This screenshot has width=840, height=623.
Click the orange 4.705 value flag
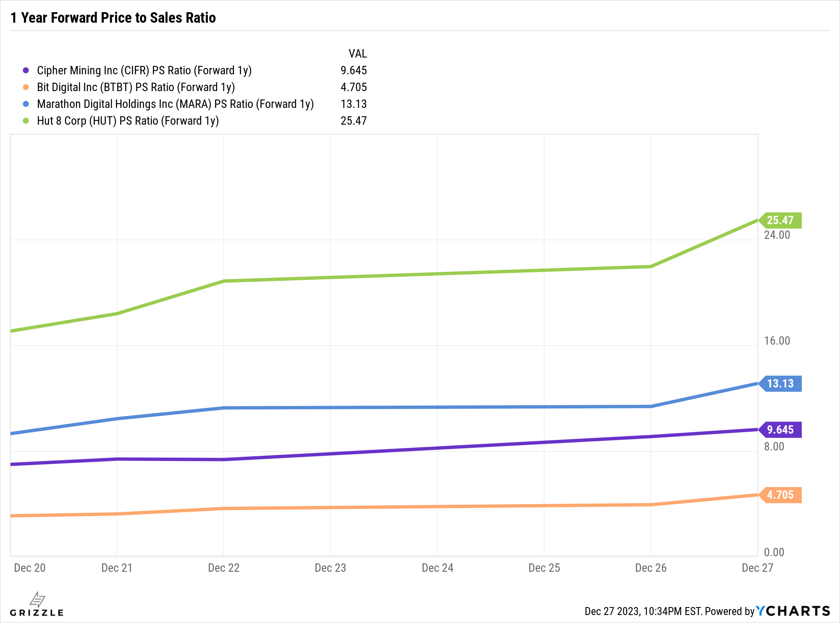780,495
